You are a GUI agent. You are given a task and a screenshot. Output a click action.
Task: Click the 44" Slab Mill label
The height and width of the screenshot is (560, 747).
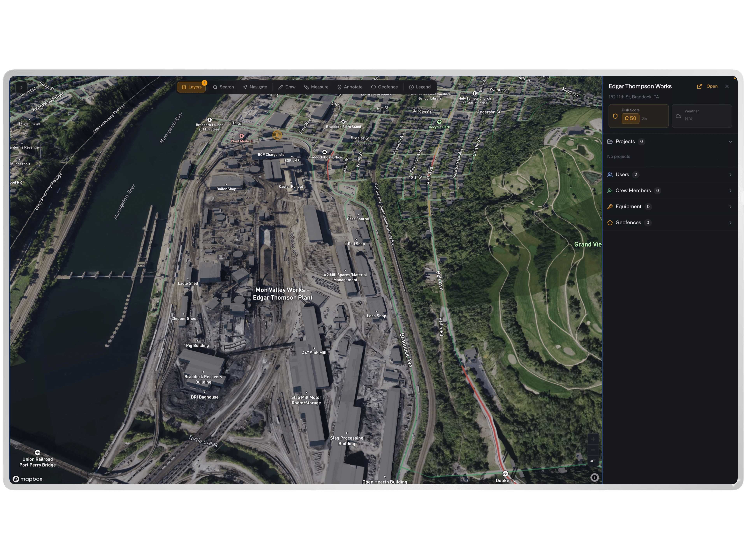tap(314, 353)
